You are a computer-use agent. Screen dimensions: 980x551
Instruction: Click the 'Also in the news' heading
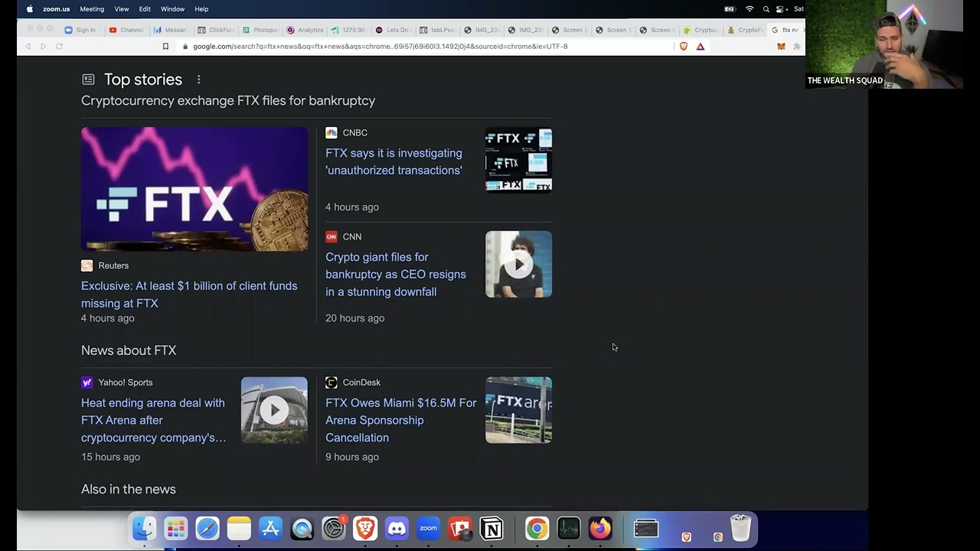pyautogui.click(x=129, y=489)
